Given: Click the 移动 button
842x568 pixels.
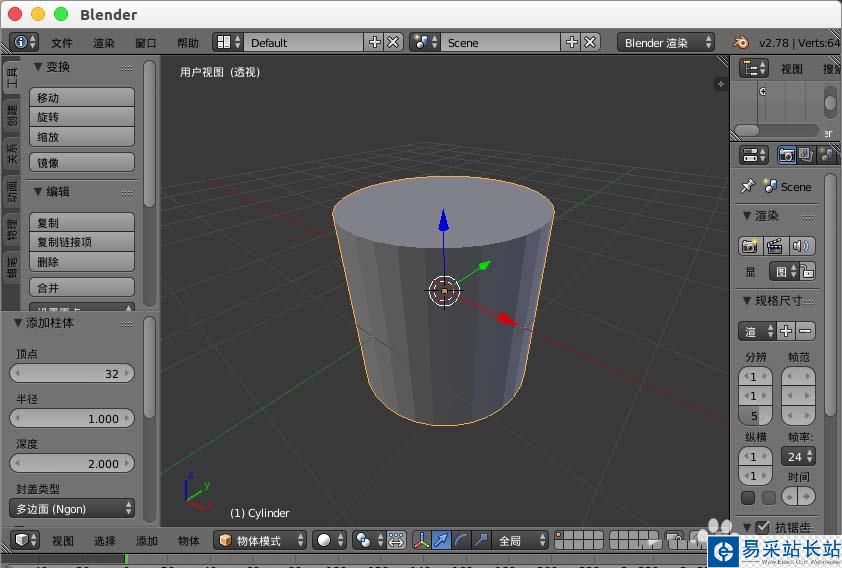Looking at the screenshot, I should [82, 98].
